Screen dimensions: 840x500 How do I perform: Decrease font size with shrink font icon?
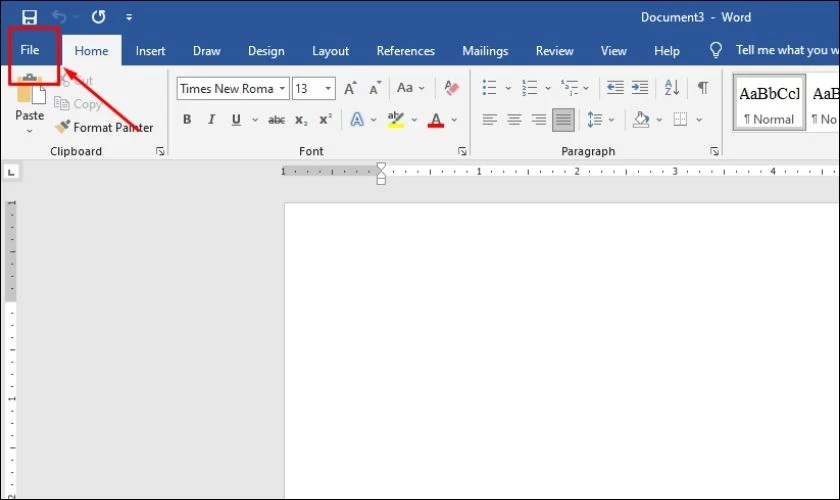coord(375,88)
